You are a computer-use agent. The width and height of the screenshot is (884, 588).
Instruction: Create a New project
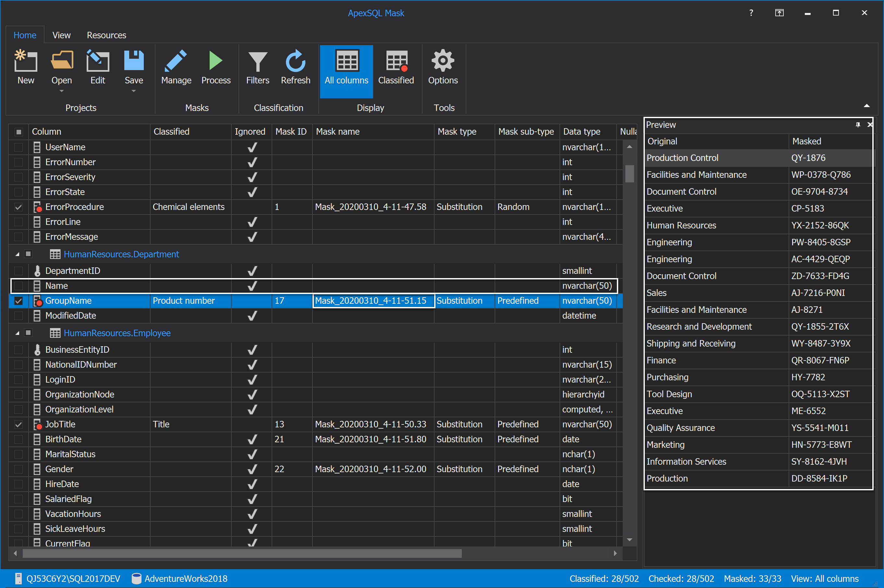(26, 67)
